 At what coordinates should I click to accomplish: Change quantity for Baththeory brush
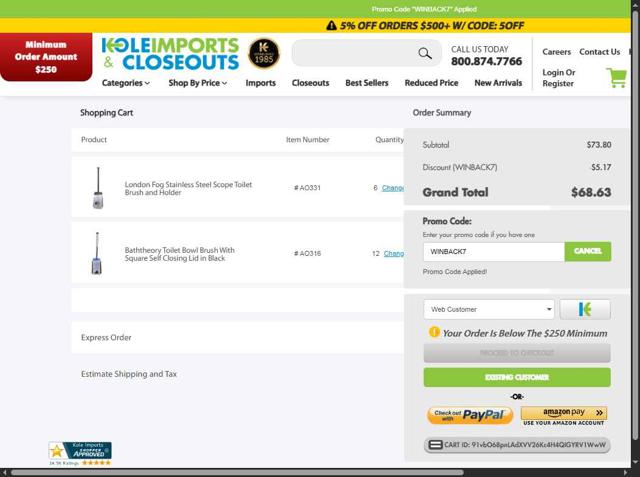tap(393, 253)
